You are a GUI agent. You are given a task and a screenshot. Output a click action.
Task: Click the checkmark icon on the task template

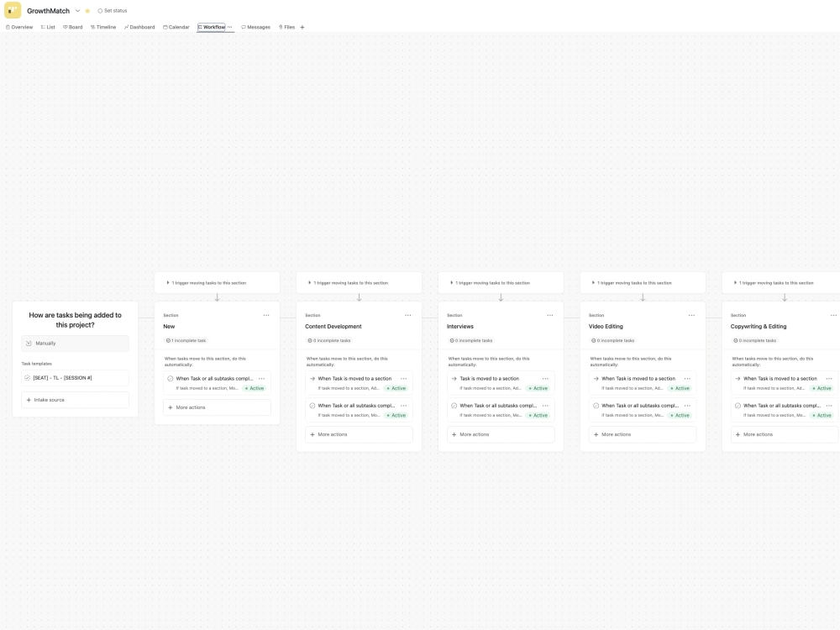pos(26,377)
